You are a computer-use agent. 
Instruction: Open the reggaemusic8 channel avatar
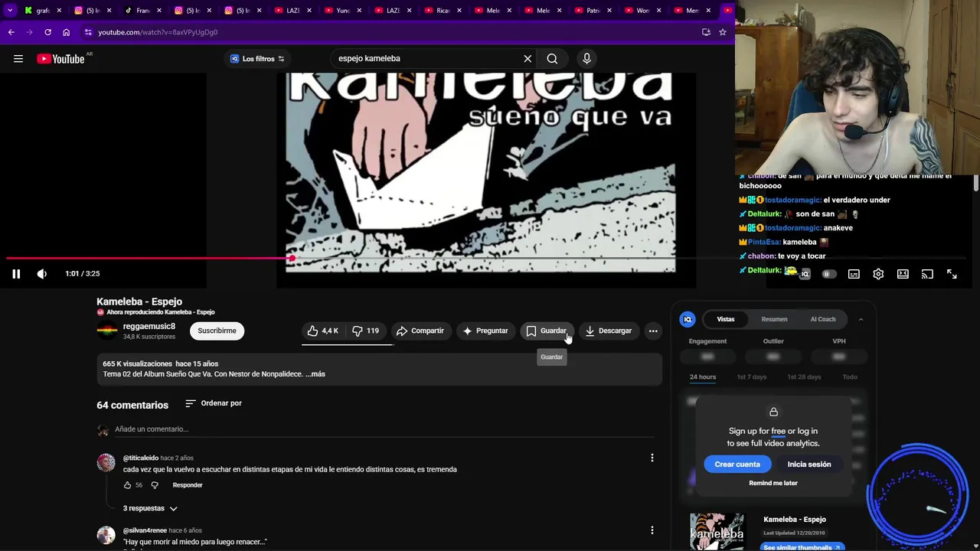click(106, 331)
